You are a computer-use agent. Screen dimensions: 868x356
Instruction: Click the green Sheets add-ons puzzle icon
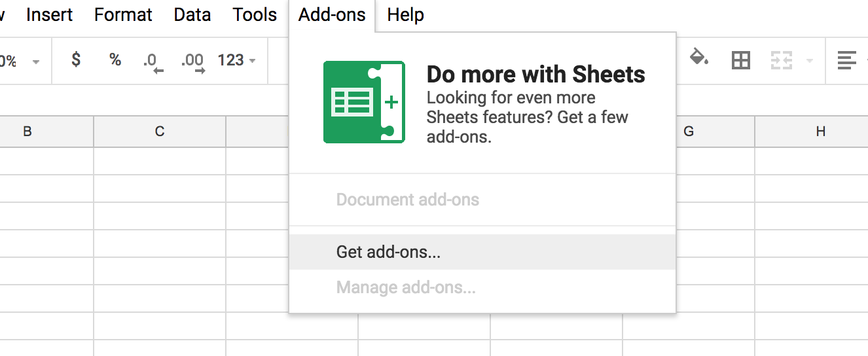[364, 102]
